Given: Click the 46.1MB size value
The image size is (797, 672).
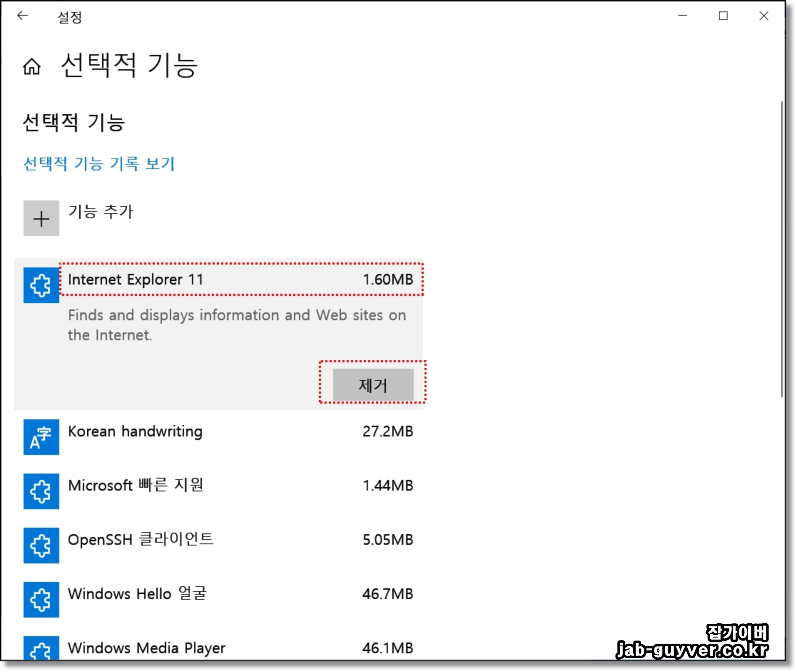Looking at the screenshot, I should coord(388,648).
